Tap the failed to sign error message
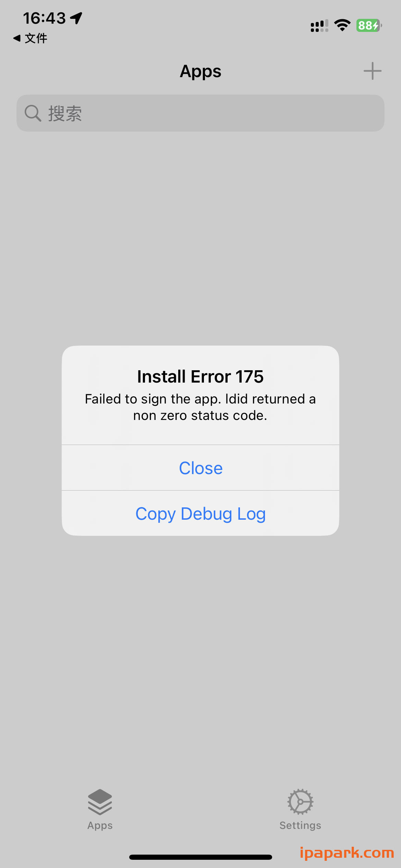The width and height of the screenshot is (401, 868). tap(200, 407)
